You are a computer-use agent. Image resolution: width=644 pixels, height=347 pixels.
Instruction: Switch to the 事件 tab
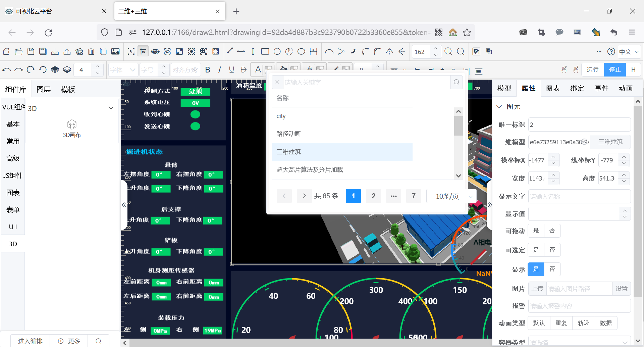(x=601, y=88)
